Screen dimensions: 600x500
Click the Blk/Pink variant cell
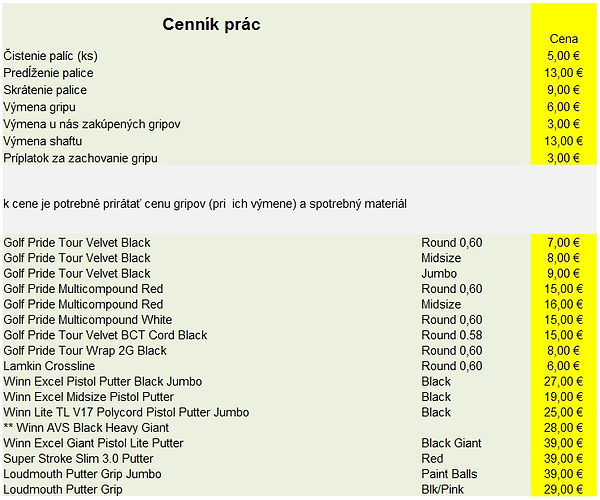pos(442,489)
